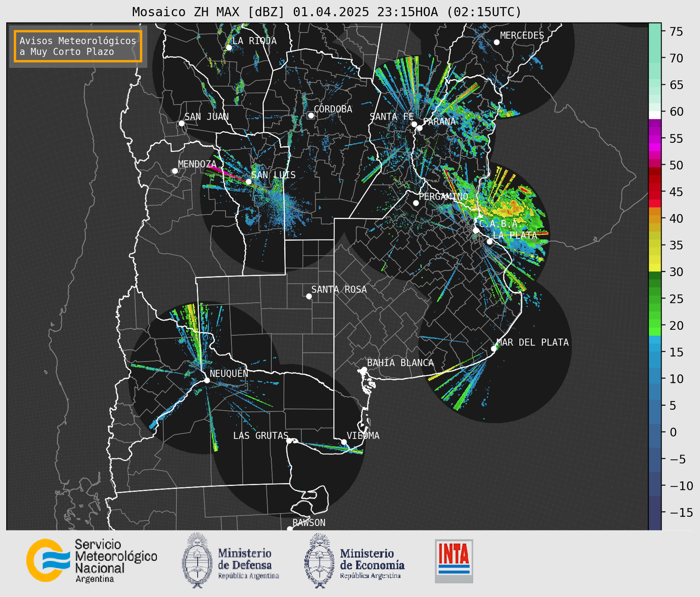This screenshot has width=700, height=597.
Task: Select the MERCEDES city label
Action: pyautogui.click(x=522, y=36)
